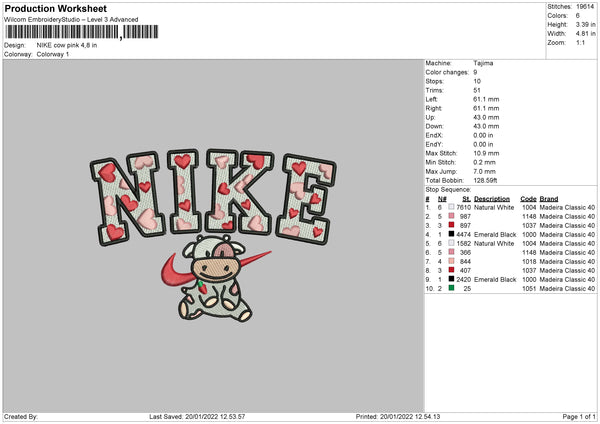Screen dimensions: 600x424
Task: Click the cow character in the embroidery preview
Action: coord(215,277)
